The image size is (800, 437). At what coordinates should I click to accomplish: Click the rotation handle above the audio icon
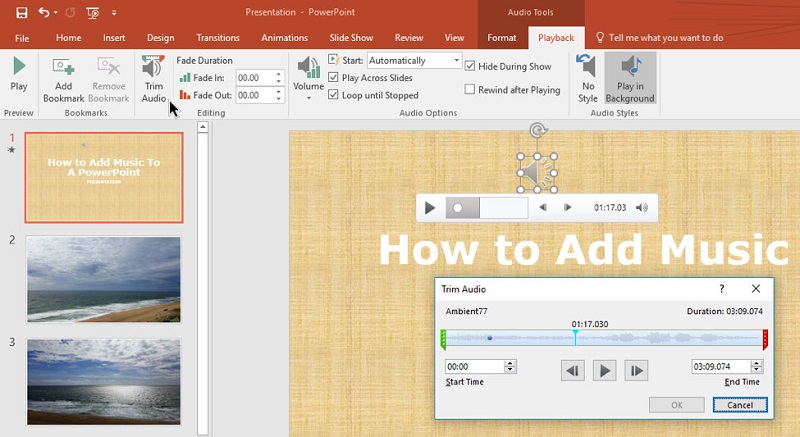(537, 131)
